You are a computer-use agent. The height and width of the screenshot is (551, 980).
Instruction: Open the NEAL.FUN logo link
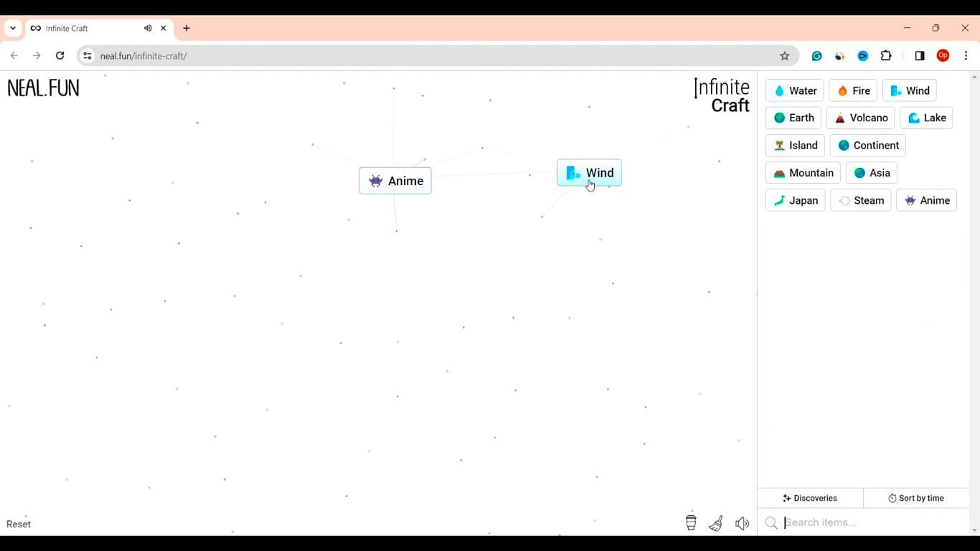point(43,88)
